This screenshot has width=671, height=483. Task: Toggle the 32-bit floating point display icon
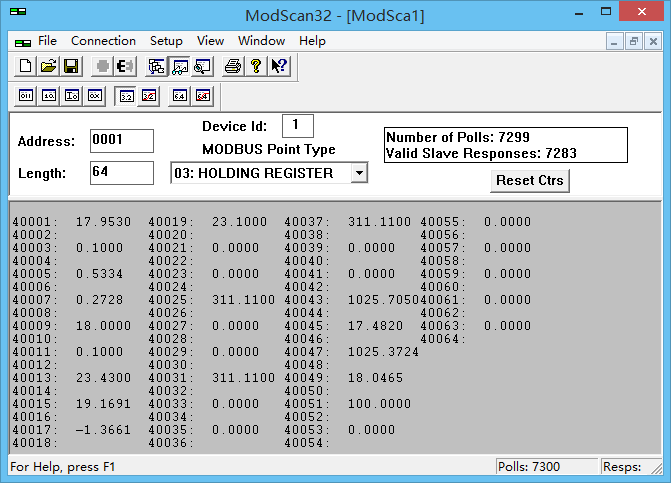point(126,96)
